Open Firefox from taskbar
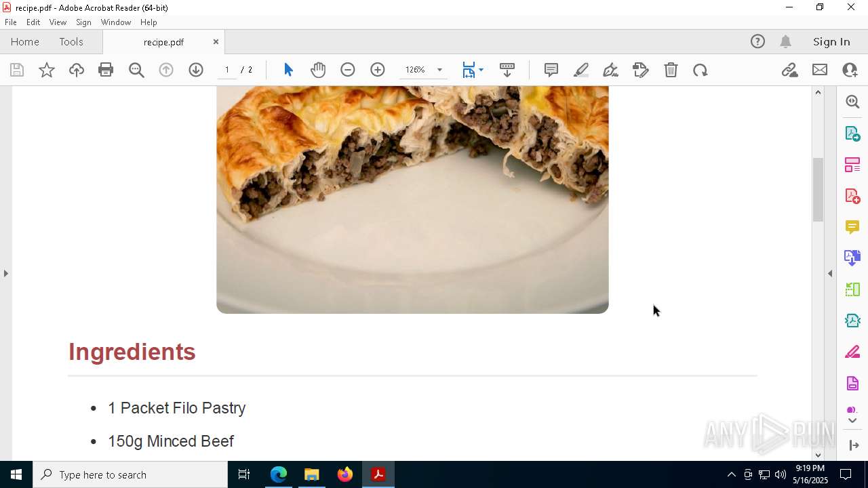The image size is (868, 488). [x=345, y=474]
